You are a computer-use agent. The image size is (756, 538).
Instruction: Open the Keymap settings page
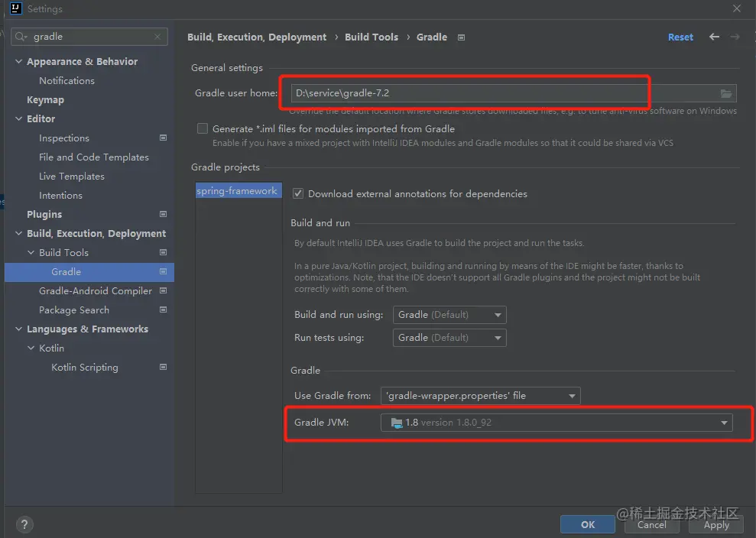point(45,100)
